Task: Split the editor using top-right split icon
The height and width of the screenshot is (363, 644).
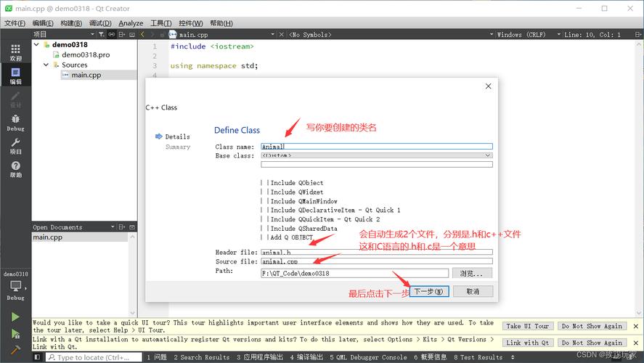Action: click(x=638, y=35)
